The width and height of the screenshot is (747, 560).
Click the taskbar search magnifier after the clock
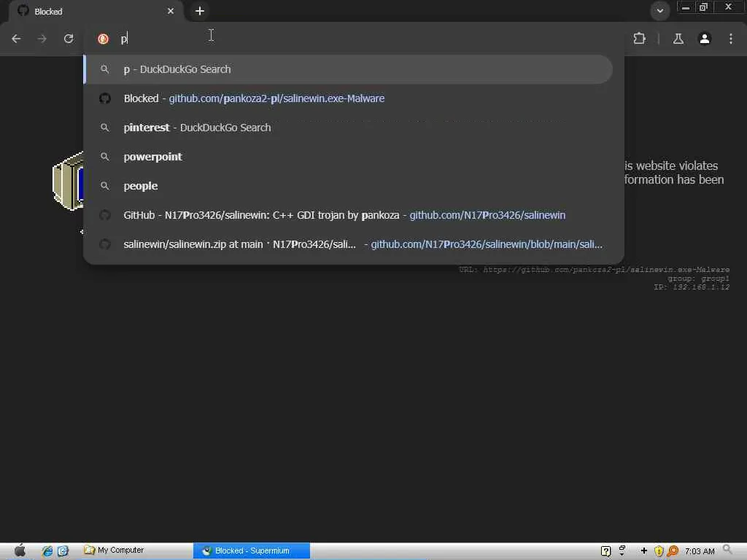coord(727,550)
